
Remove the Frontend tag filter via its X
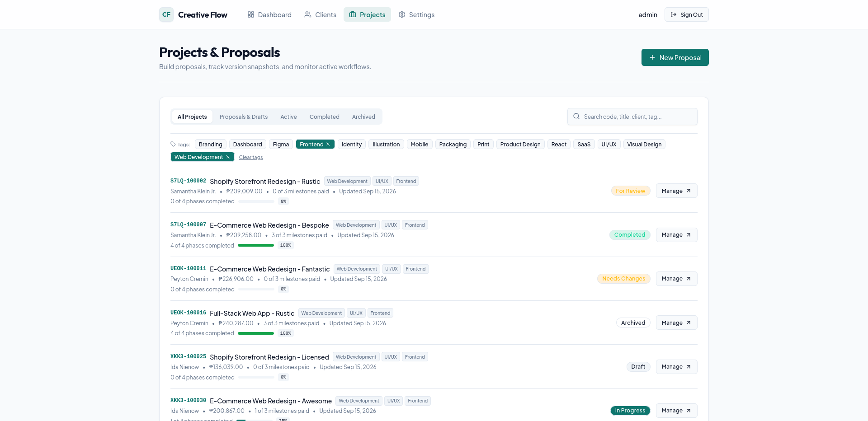coord(328,144)
